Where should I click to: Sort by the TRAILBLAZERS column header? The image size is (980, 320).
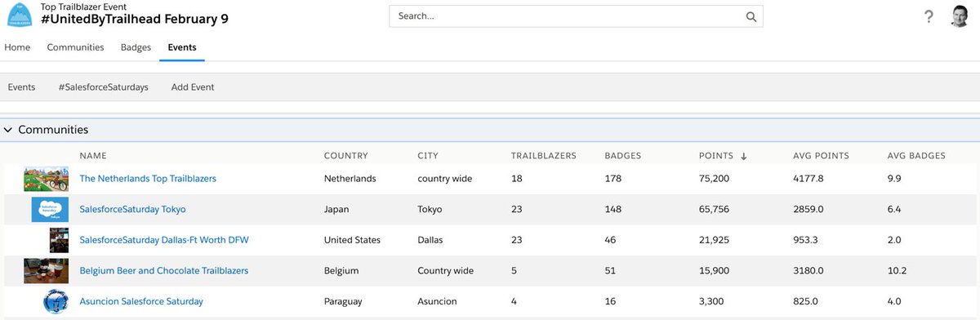coord(544,156)
